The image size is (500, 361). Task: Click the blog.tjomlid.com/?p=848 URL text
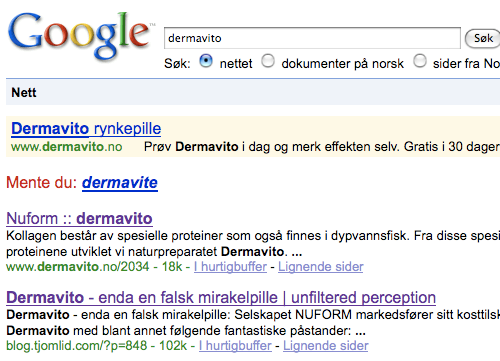coord(77,346)
